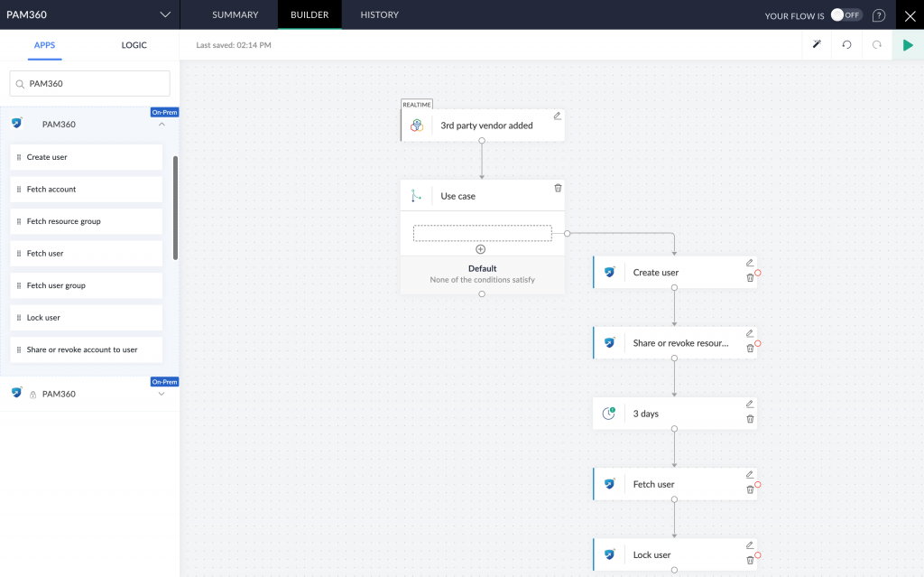Open the help question mark icon
This screenshot has width=924, height=577.
879,15
